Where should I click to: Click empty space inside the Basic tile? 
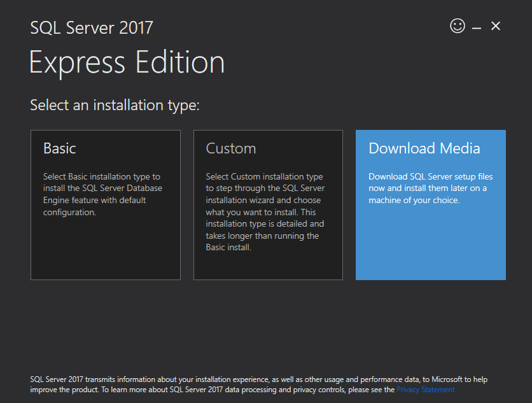tap(106, 251)
